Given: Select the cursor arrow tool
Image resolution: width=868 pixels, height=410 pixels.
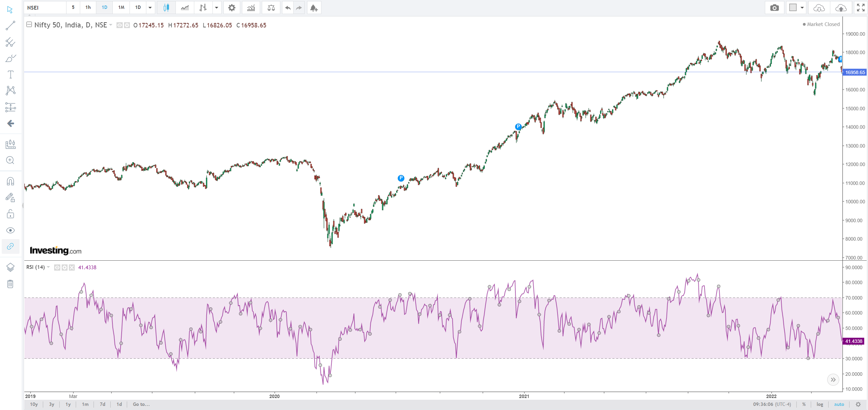Looking at the screenshot, I should tap(10, 10).
